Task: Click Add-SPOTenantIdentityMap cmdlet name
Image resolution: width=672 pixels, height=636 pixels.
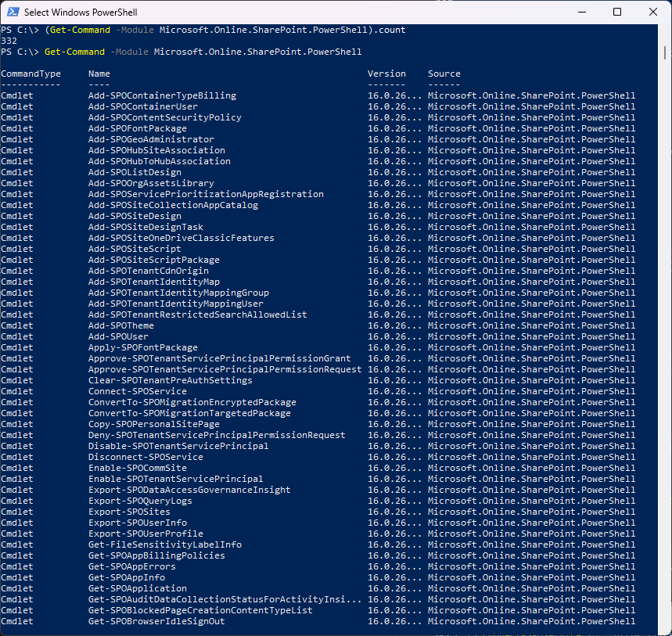Action: click(154, 282)
